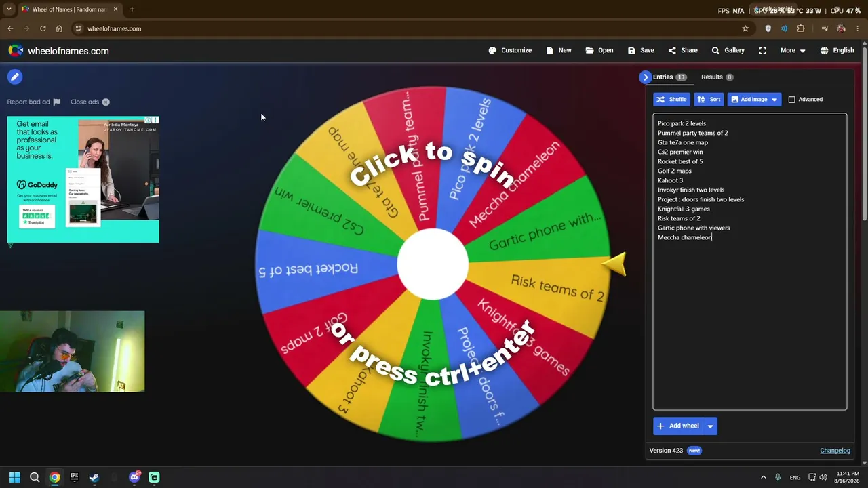
Task: Expand the More dropdown menu
Action: tap(793, 50)
